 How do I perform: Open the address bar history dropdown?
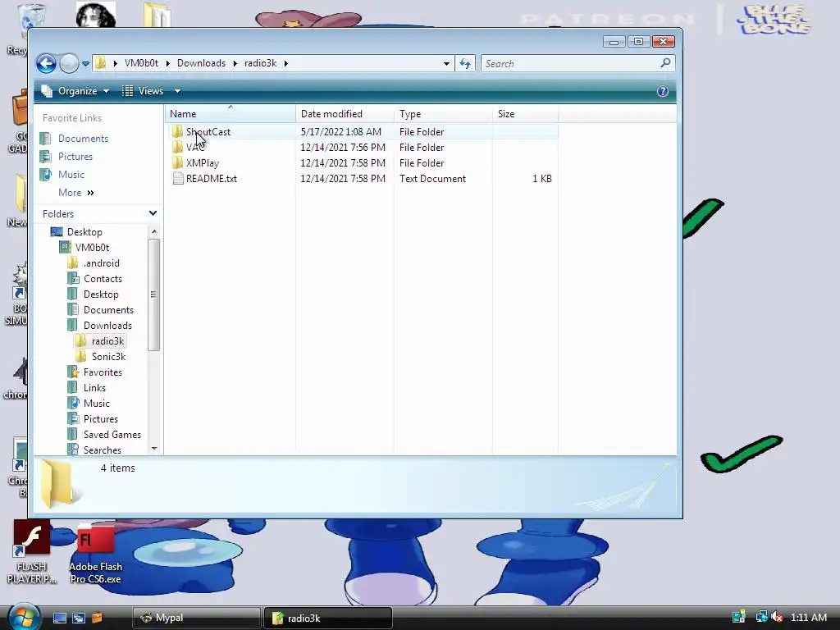446,64
